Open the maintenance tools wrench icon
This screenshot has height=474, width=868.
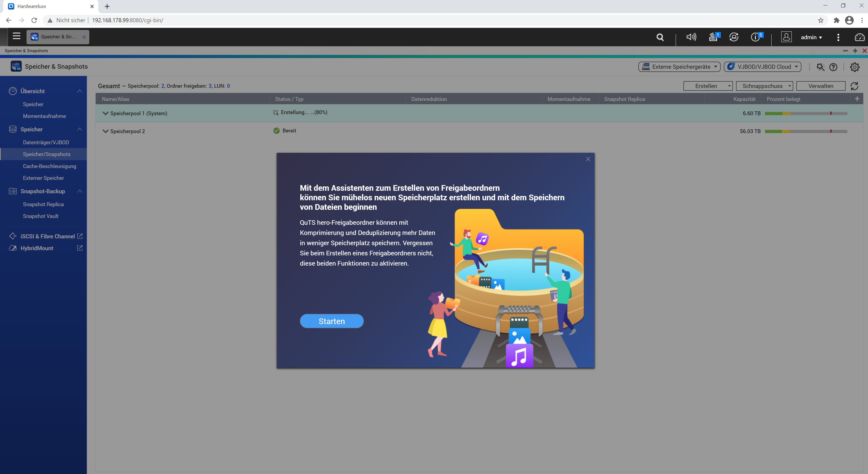(x=820, y=67)
